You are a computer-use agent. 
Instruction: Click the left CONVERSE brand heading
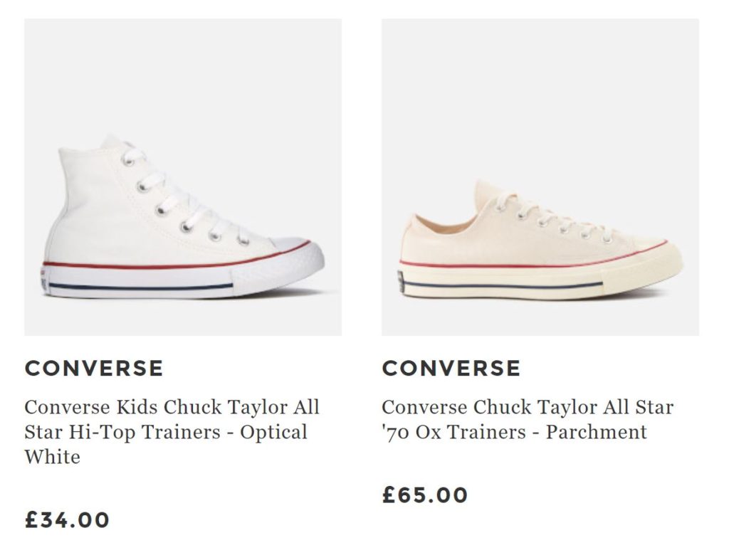pos(94,368)
